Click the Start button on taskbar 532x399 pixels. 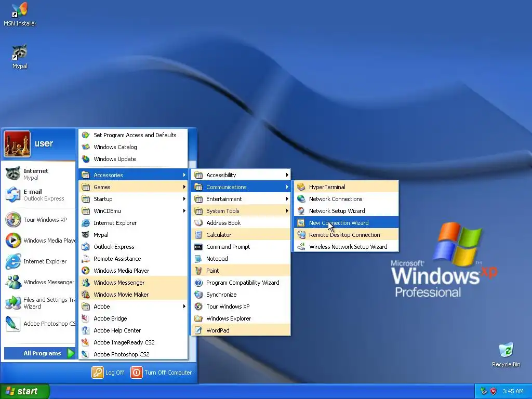[24, 391]
